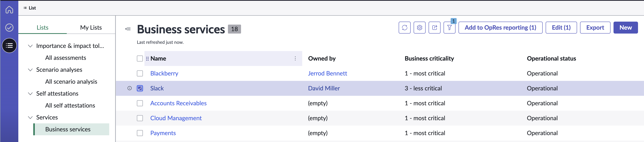Open the filter funnel icon

pos(450,28)
